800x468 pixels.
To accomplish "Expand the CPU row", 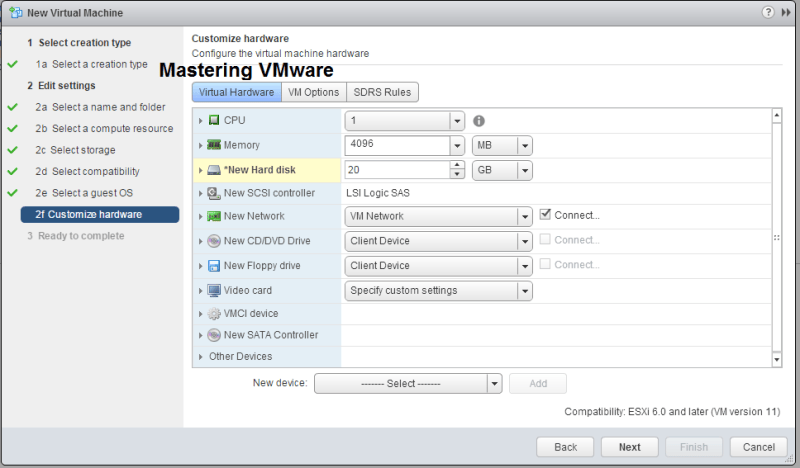I will coord(201,121).
